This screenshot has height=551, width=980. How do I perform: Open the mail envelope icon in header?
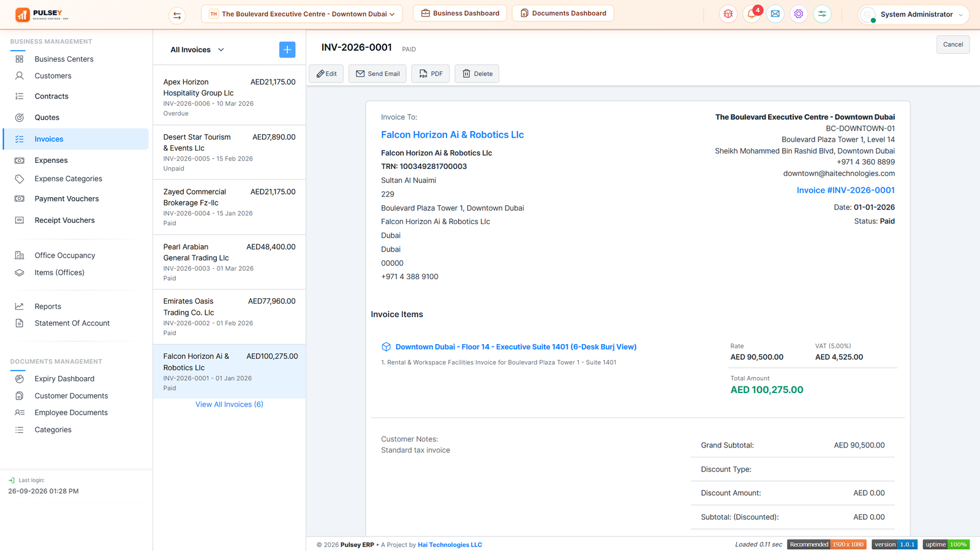(x=775, y=13)
